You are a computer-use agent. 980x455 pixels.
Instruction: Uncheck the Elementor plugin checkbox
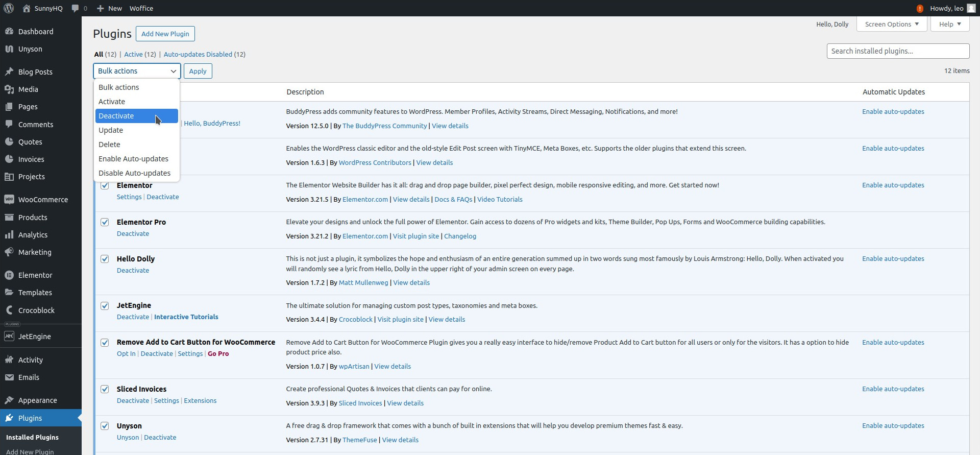(105, 185)
